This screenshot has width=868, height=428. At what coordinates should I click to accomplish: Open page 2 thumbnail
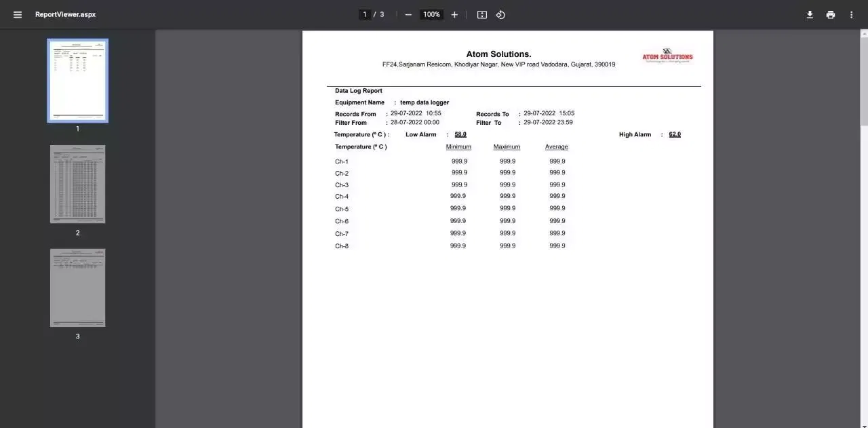(x=77, y=184)
